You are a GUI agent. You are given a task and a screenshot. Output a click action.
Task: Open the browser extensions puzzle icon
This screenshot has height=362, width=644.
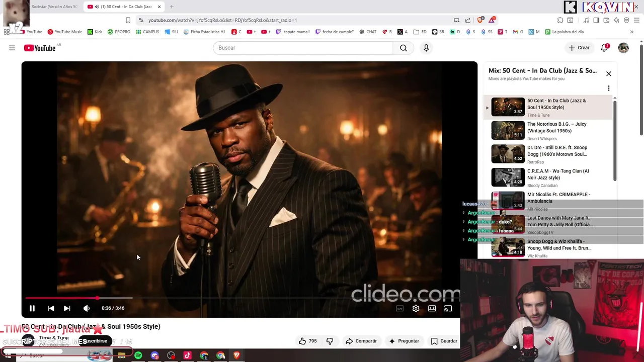[560, 20]
